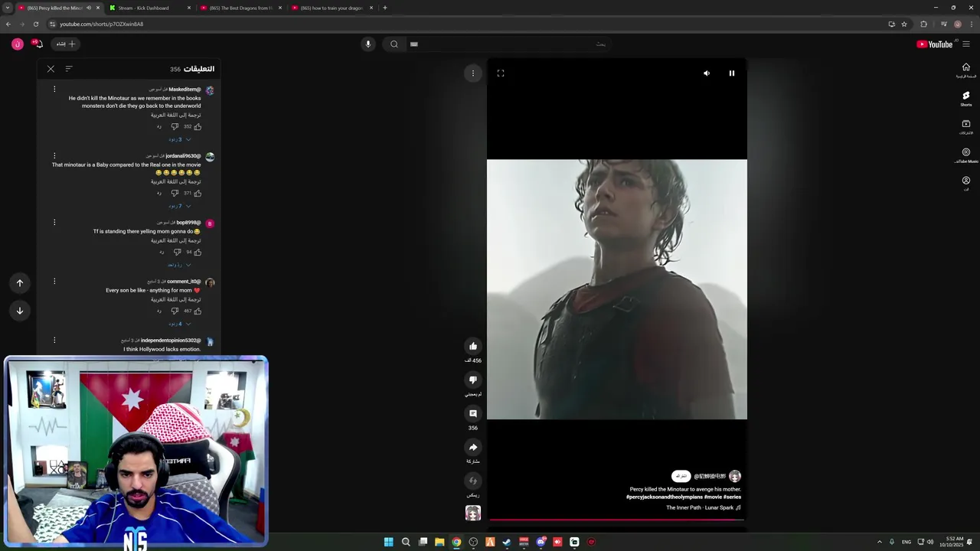This screenshot has width=980, height=551.
Task: Start YouTube voice search with microphone
Action: coord(368,44)
